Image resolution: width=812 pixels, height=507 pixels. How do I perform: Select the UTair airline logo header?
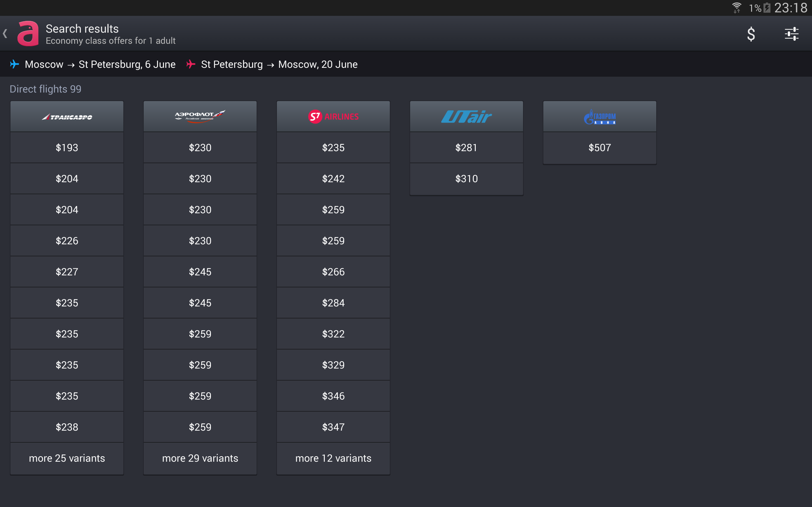(x=466, y=117)
